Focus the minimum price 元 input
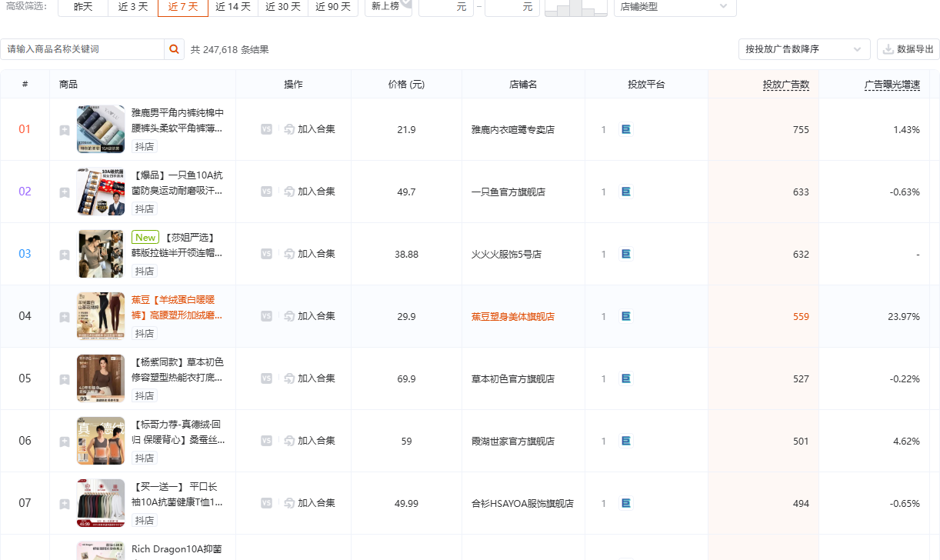The width and height of the screenshot is (940, 560). tap(445, 6)
